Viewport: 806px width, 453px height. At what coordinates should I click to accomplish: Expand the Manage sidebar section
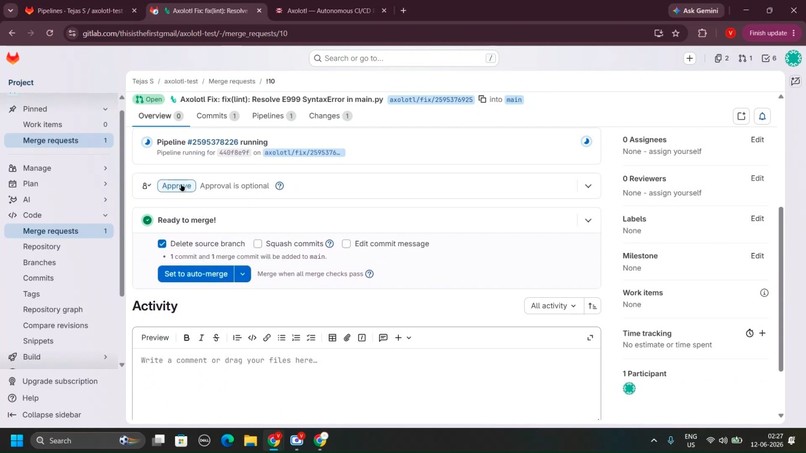pos(105,168)
